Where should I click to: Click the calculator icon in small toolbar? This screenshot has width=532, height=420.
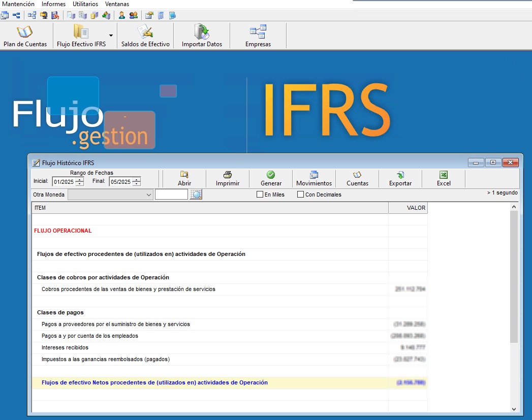tap(161, 15)
